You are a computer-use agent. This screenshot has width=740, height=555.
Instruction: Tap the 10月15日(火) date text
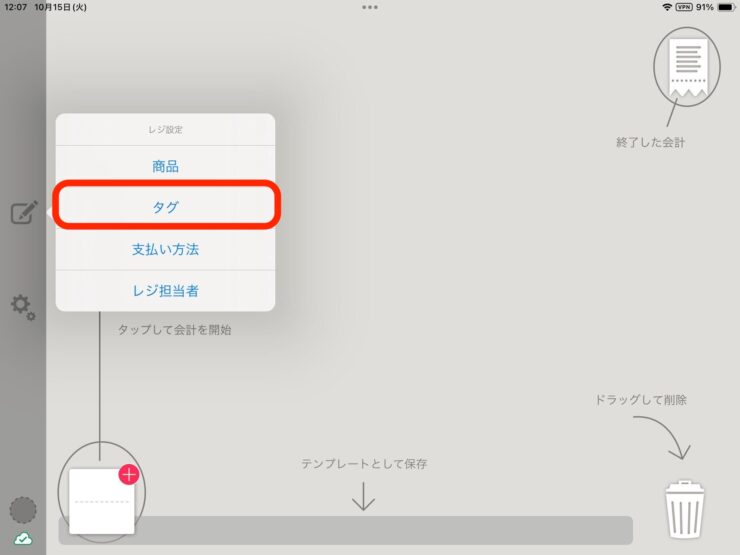pyautogui.click(x=60, y=7)
